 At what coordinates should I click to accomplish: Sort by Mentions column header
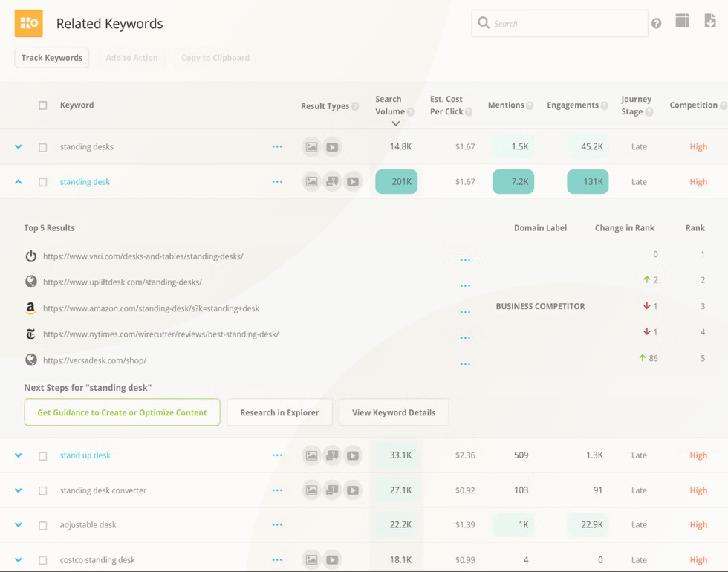pos(506,105)
